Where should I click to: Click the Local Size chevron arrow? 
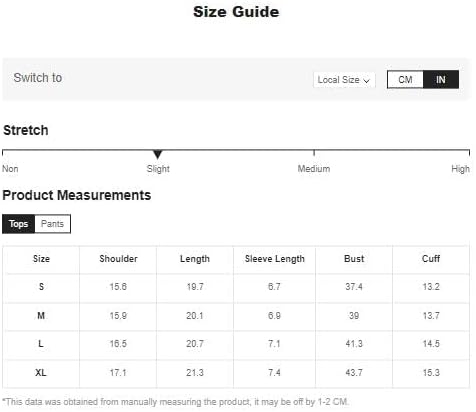(x=366, y=81)
